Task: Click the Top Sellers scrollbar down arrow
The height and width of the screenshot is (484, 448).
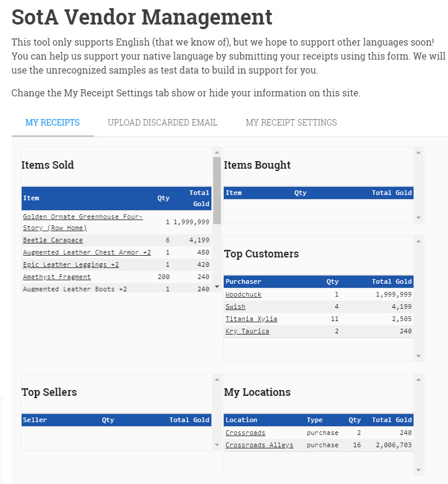Action: [217, 445]
